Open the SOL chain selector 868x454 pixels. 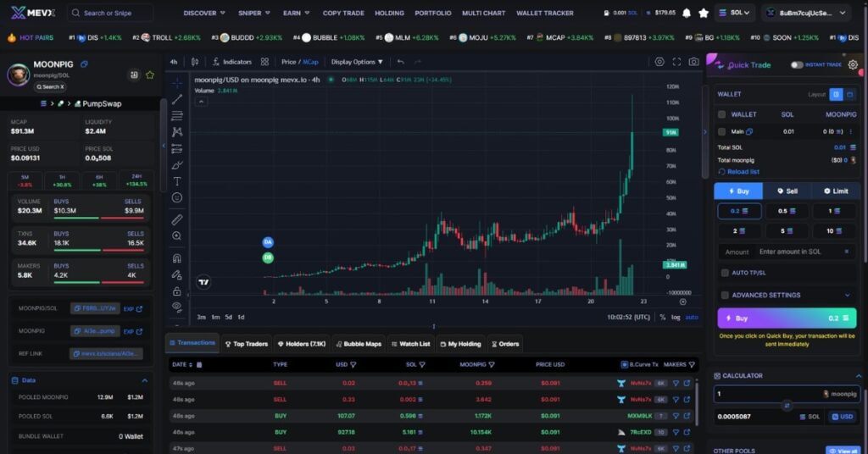(735, 13)
